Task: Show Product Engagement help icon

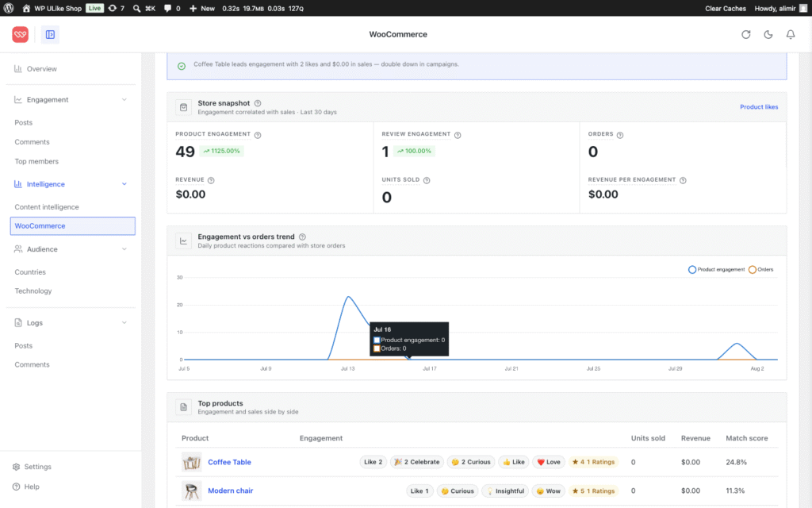Action: [258, 135]
